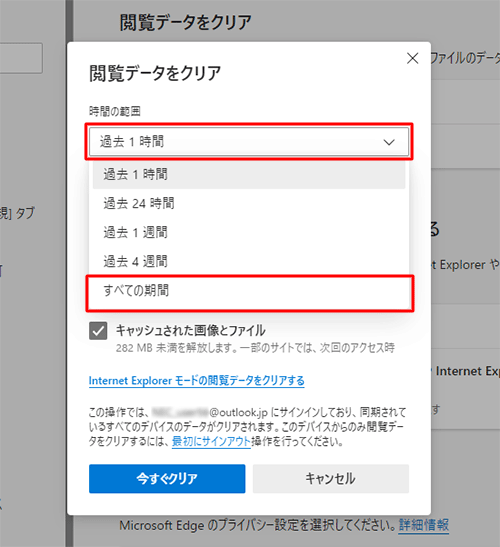Click the search box in settings sidebar

pyautogui.click(x=21, y=58)
